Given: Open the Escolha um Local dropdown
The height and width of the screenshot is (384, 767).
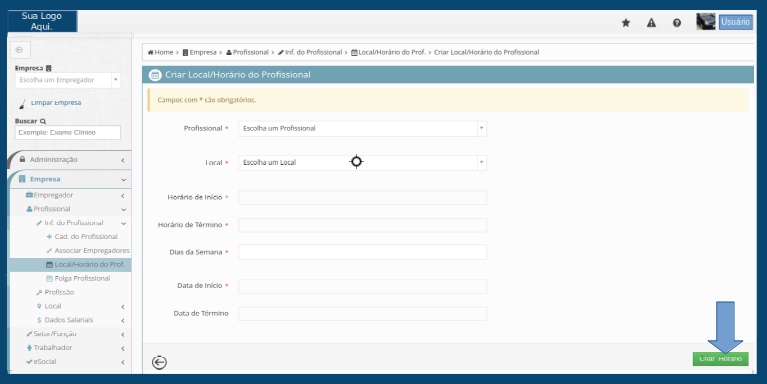Looking at the screenshot, I should point(362,162).
